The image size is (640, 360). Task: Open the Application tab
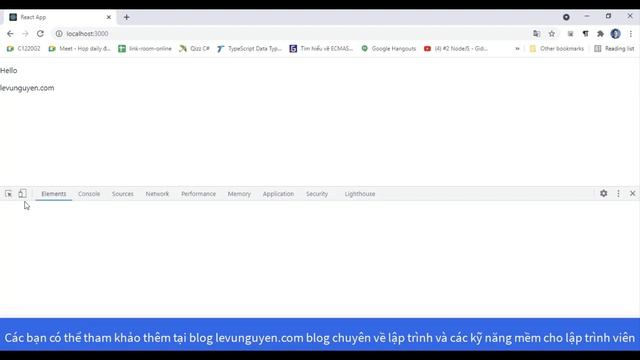(x=278, y=194)
